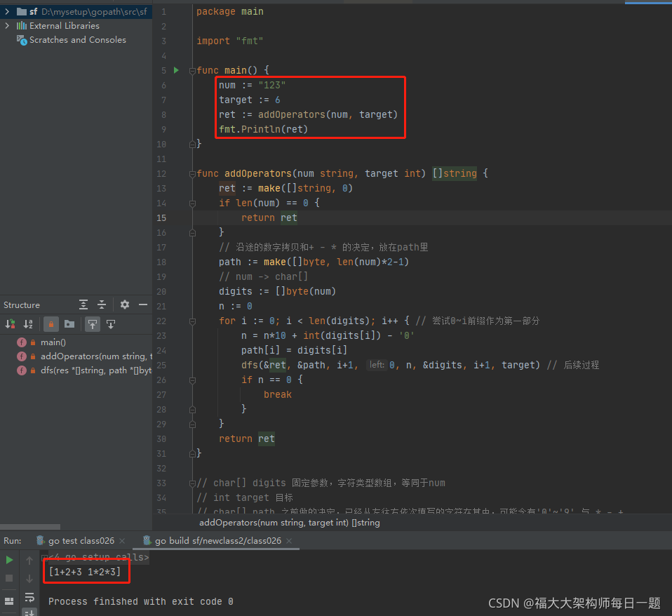The height and width of the screenshot is (616, 672).
Task: Click the Stop process square button
Action: point(9,578)
